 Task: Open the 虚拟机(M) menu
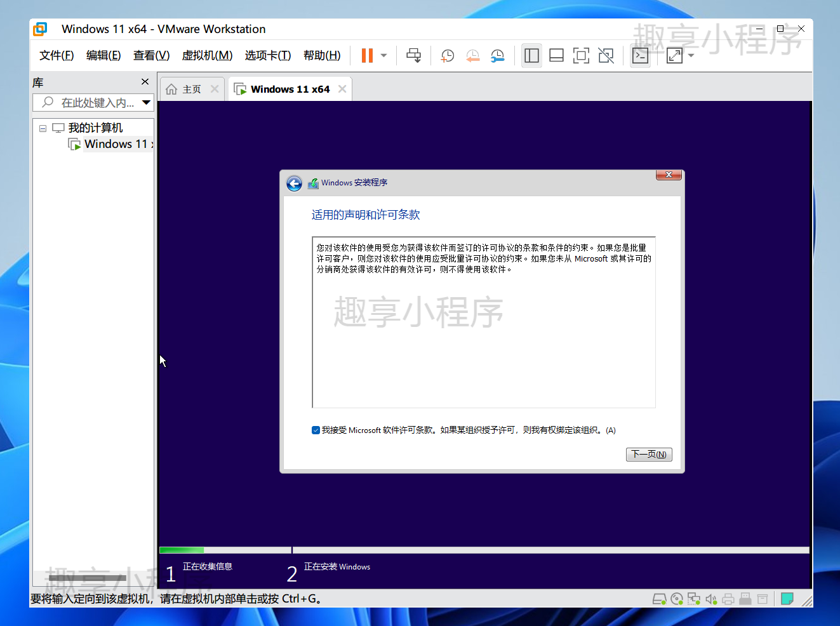207,55
